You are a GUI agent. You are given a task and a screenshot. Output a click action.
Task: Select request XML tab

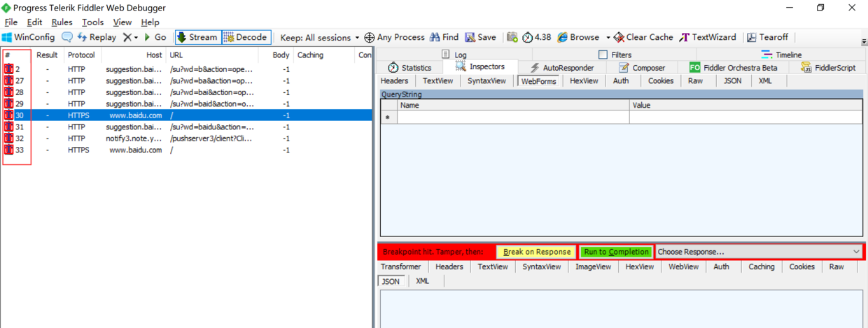[765, 81]
